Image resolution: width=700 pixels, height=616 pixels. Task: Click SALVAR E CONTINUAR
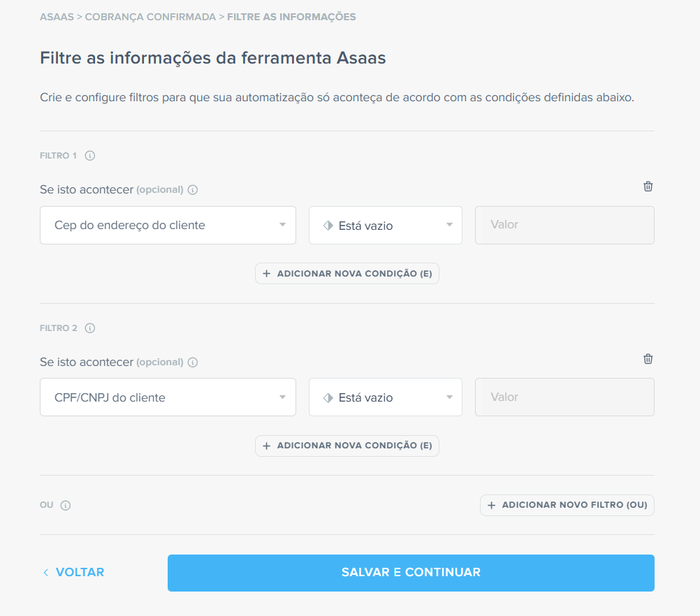410,572
